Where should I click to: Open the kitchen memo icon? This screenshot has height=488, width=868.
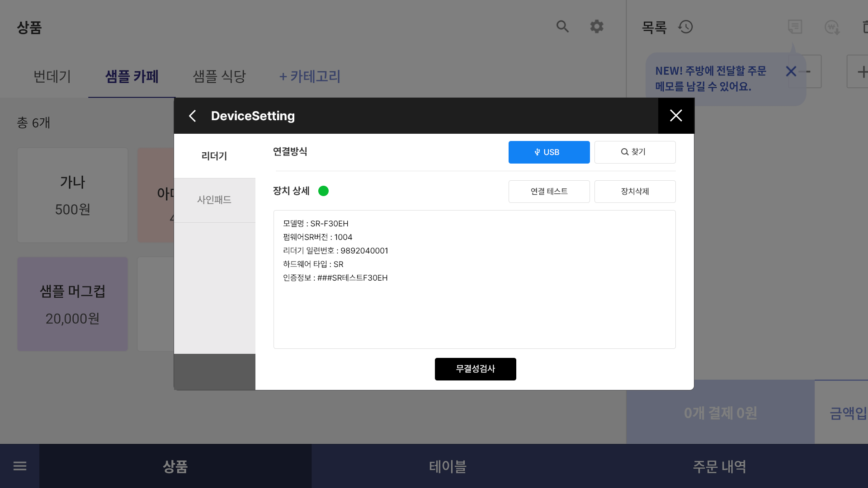[795, 27]
